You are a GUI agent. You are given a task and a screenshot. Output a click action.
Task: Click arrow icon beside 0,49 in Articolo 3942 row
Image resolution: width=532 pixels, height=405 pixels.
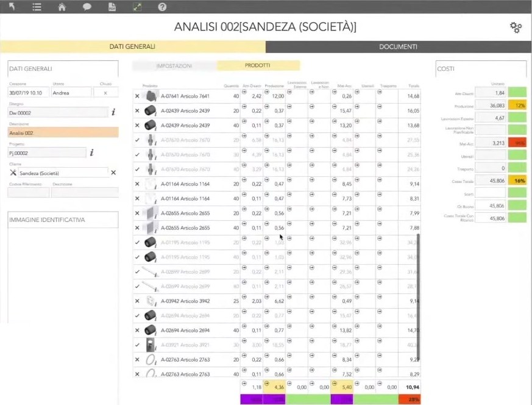pos(335,297)
